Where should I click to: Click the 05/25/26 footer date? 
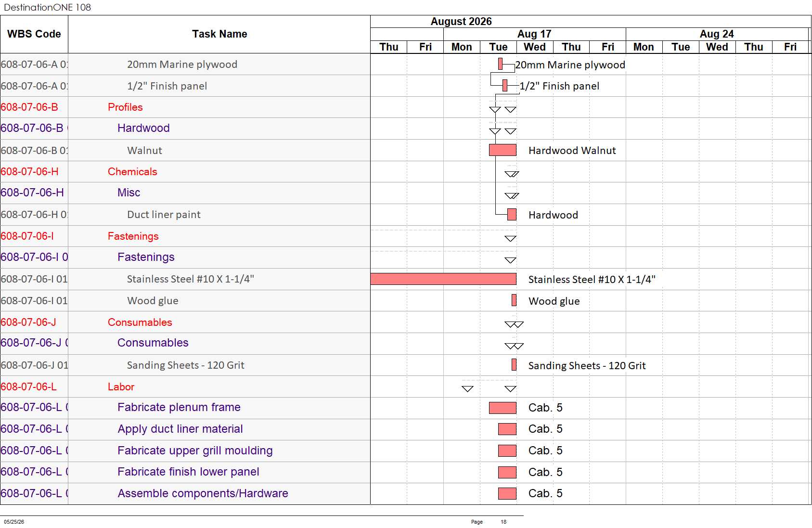[x=14, y=522]
